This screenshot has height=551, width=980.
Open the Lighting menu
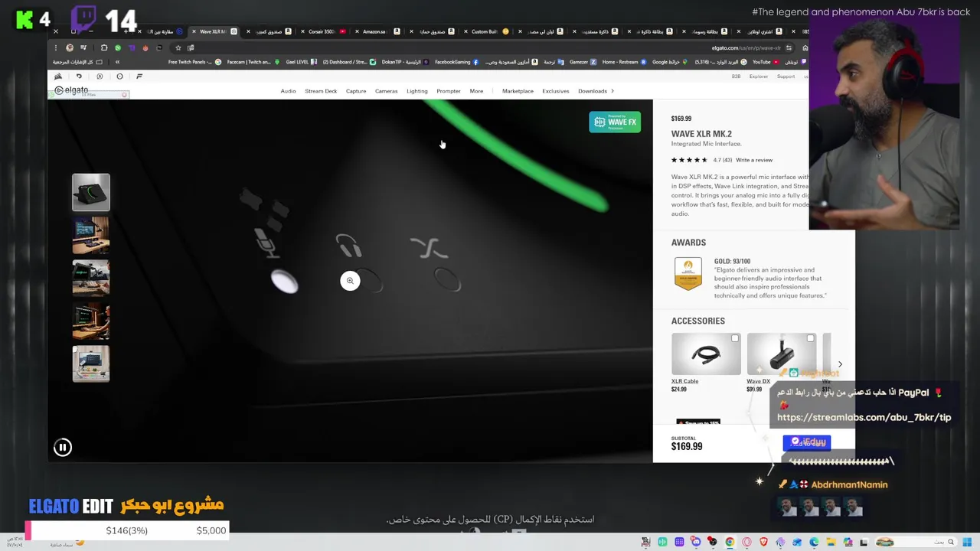tap(417, 91)
